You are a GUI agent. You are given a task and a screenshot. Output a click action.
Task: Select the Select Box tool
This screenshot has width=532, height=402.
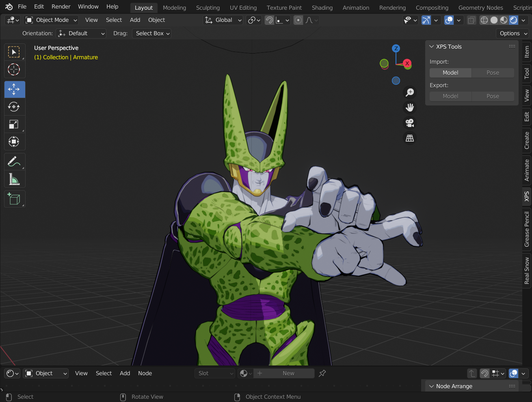[15, 52]
